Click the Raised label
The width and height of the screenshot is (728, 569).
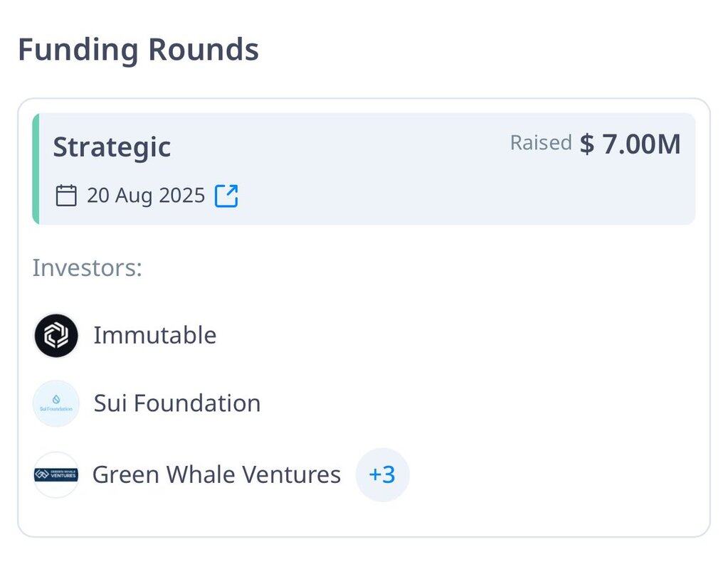(541, 142)
